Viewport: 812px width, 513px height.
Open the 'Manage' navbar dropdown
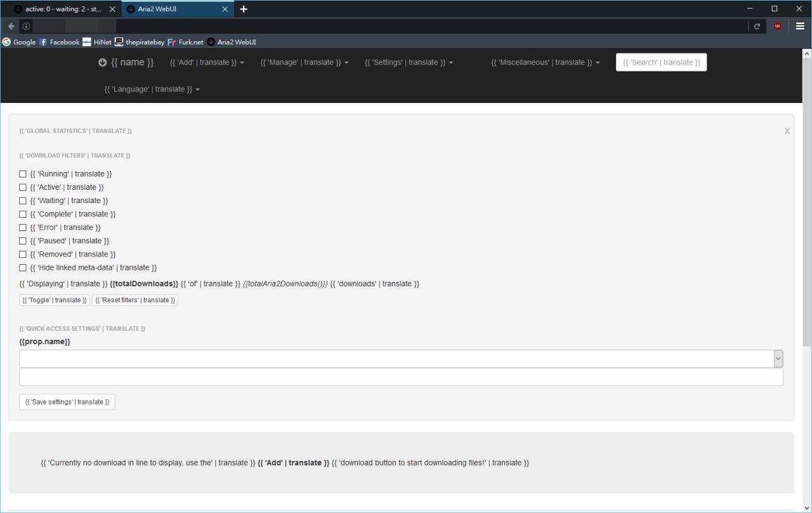point(304,62)
